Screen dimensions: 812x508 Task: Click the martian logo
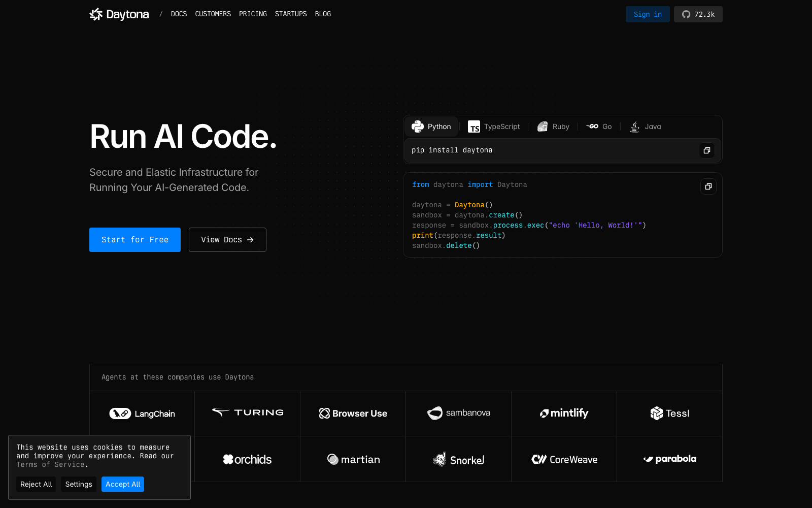(x=353, y=459)
